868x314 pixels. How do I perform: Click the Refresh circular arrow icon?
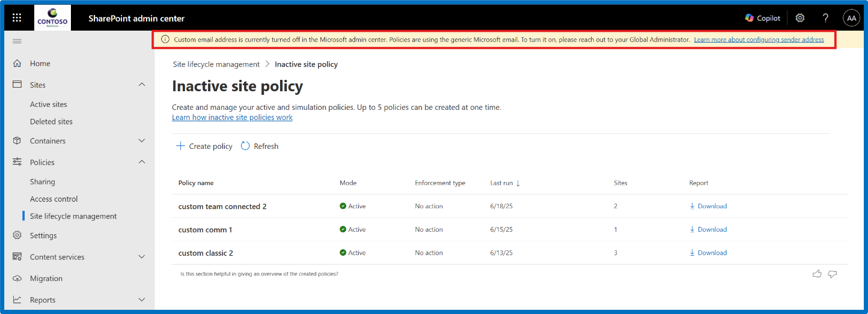(x=245, y=146)
